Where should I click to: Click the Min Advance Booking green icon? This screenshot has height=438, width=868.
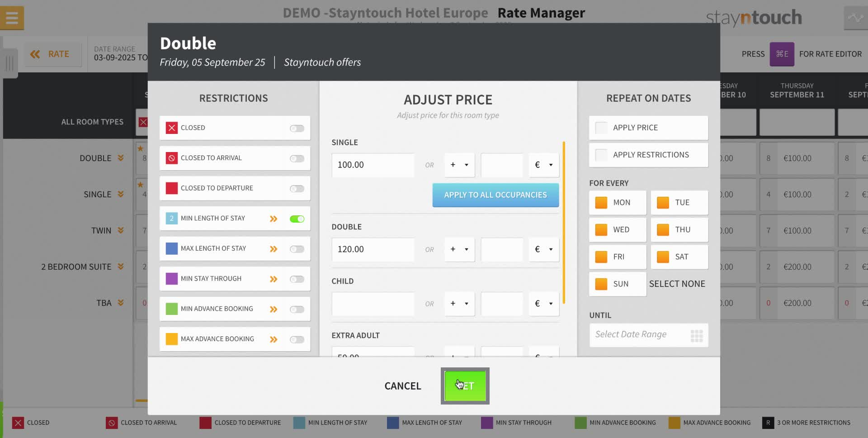tap(171, 309)
